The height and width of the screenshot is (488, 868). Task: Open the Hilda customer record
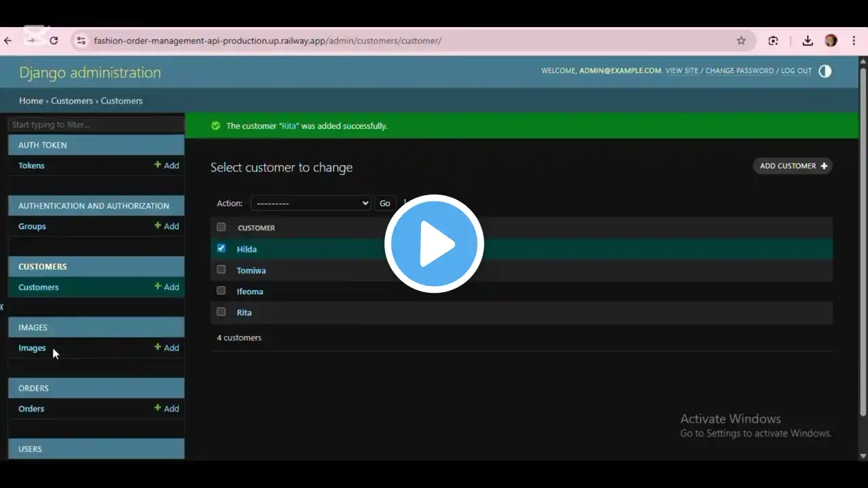pyautogui.click(x=247, y=249)
